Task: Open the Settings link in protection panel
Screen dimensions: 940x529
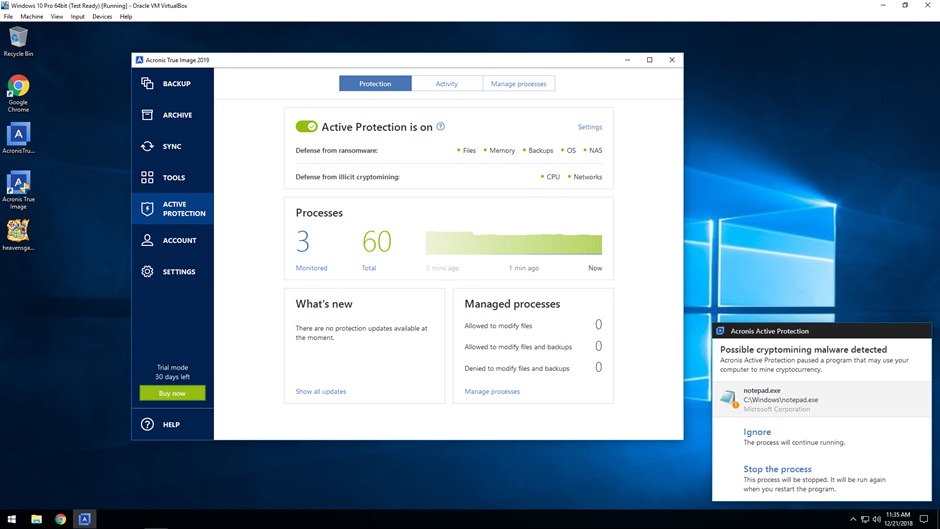Action: pos(590,127)
